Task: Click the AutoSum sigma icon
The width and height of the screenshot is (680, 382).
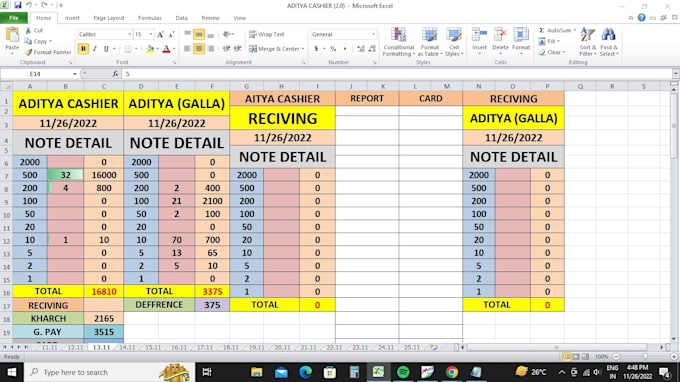Action: [x=542, y=30]
